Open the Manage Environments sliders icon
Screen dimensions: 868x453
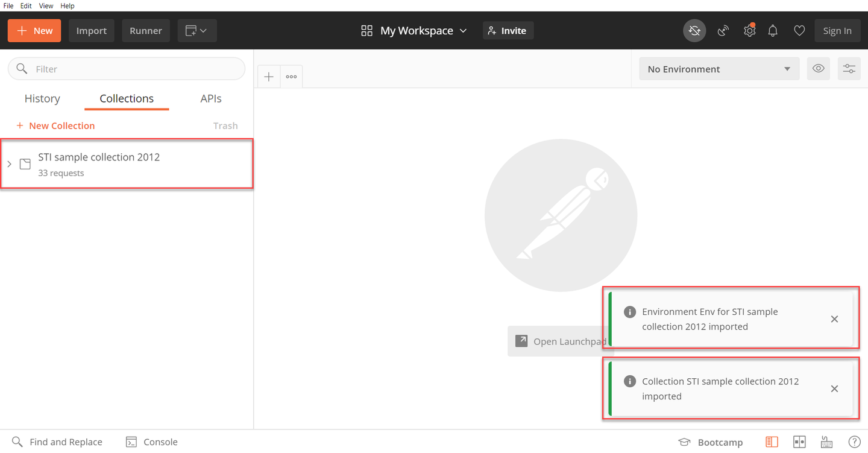click(849, 69)
